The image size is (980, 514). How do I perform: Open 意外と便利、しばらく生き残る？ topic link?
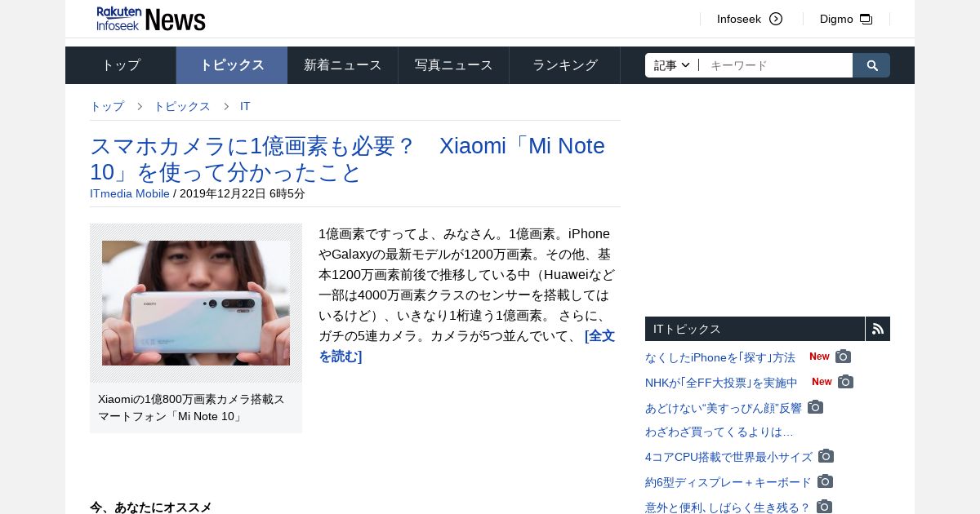[728, 507]
